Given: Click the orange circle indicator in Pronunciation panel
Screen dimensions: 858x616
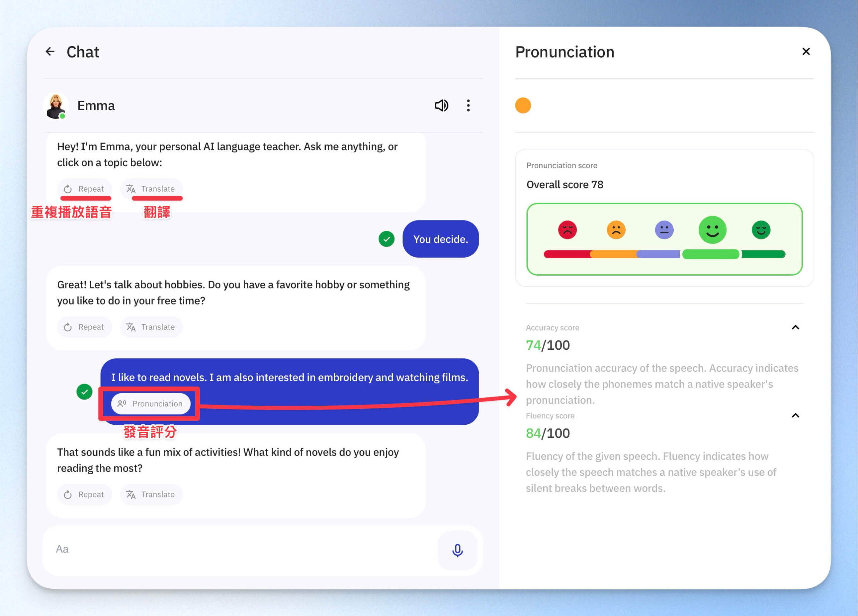Looking at the screenshot, I should coord(523,106).
